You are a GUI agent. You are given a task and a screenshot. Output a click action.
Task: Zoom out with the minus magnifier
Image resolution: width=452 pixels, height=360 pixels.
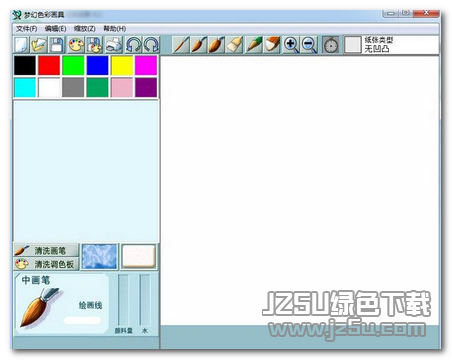coord(309,45)
